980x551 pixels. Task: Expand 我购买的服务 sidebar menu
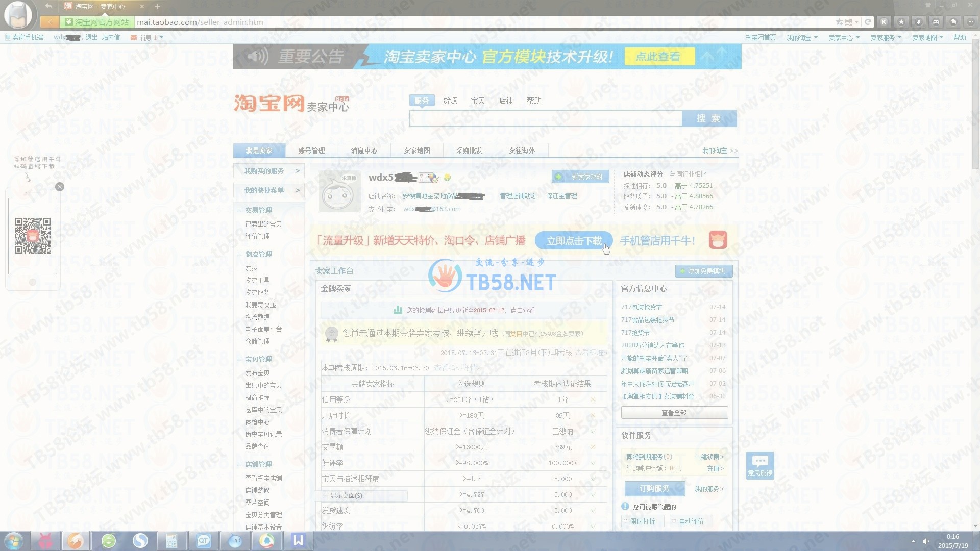point(269,171)
